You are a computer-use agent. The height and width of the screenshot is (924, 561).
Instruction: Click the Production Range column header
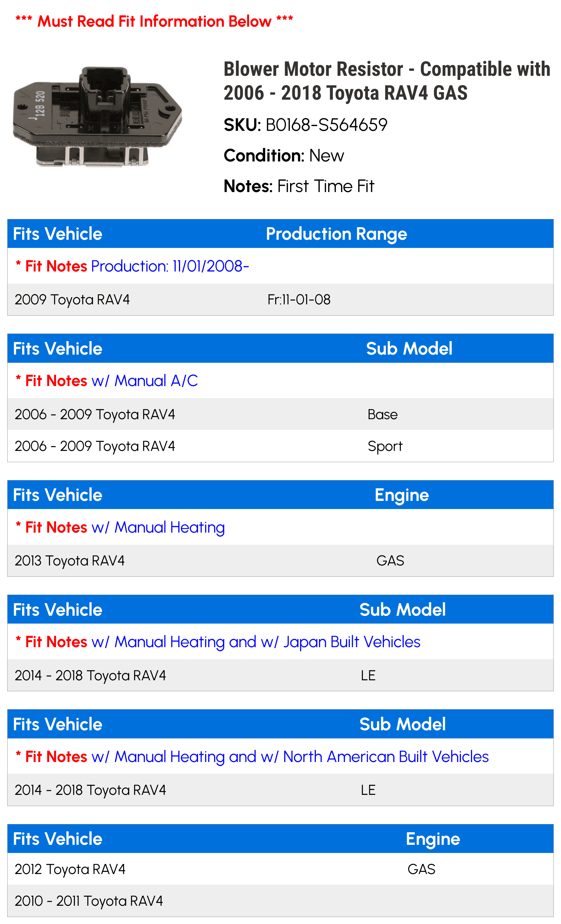[336, 234]
